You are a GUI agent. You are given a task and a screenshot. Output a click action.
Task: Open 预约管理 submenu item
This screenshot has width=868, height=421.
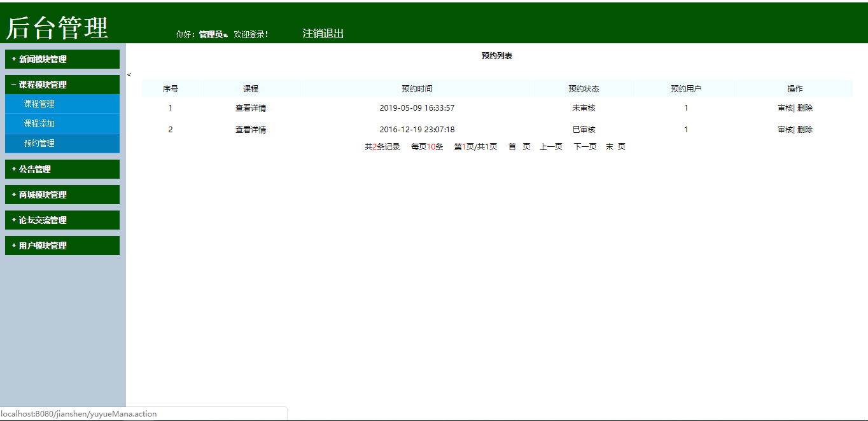pos(62,143)
